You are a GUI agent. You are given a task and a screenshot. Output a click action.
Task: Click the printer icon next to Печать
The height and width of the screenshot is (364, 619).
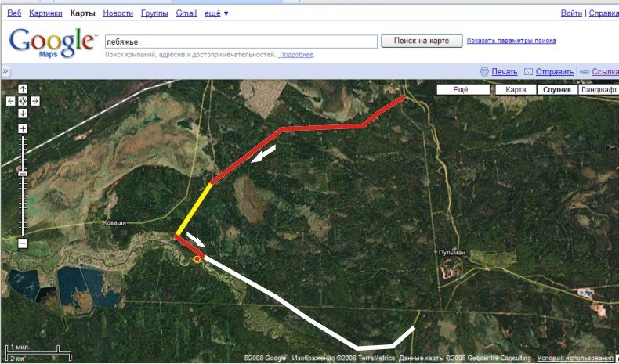[484, 72]
